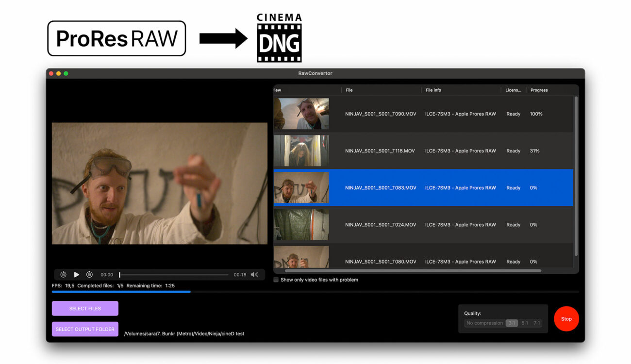Select the thumbnail of NINJAV_S001_S001_T118.MOV
631x364 pixels.
coord(301,150)
